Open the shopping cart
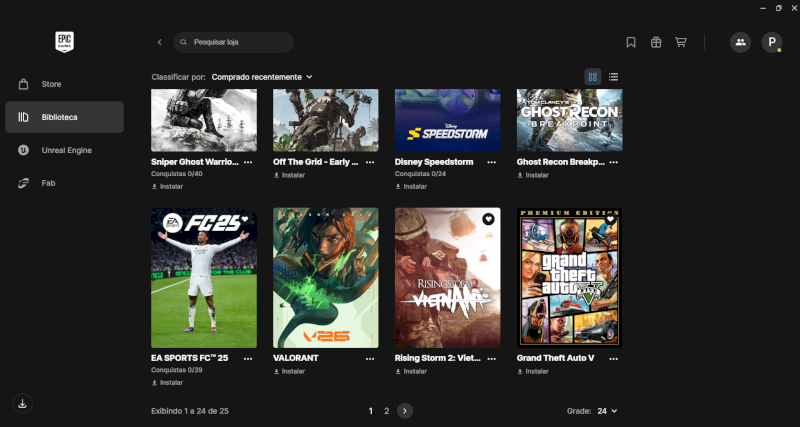The image size is (800, 427). tap(681, 42)
